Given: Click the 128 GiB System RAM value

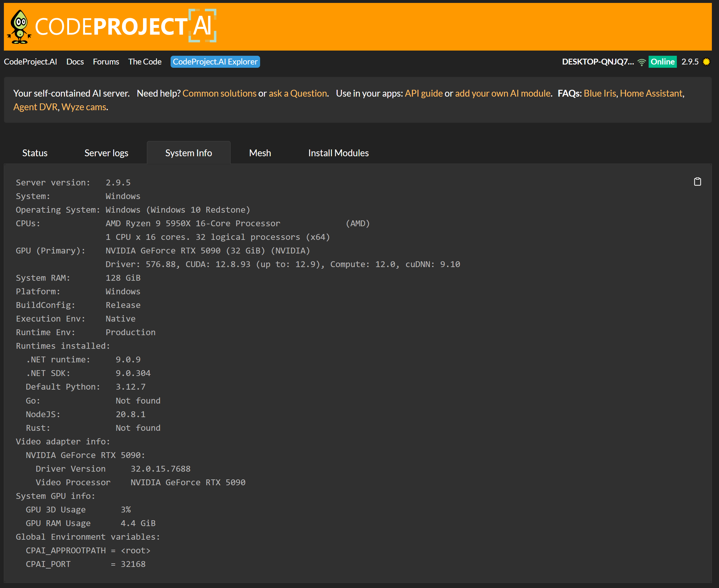Looking at the screenshot, I should pyautogui.click(x=123, y=278).
